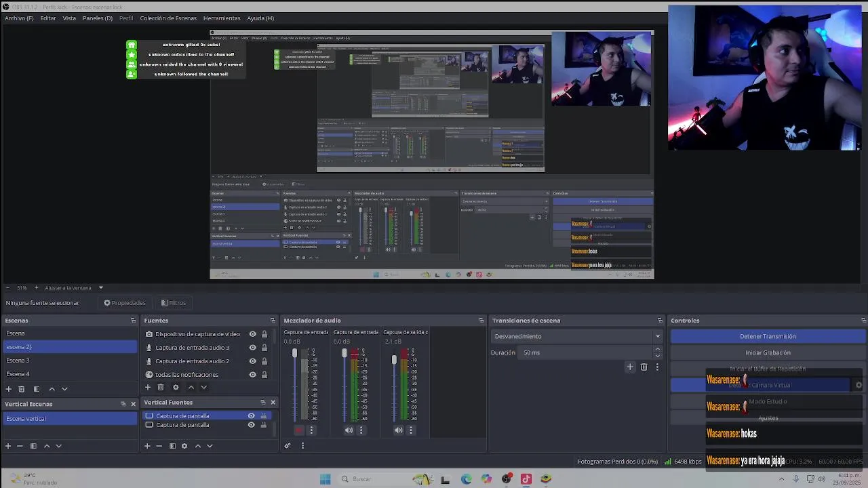This screenshot has width=868, height=488.
Task: Toggle visibility of selected Captura de pantalla
Action: tap(252, 416)
